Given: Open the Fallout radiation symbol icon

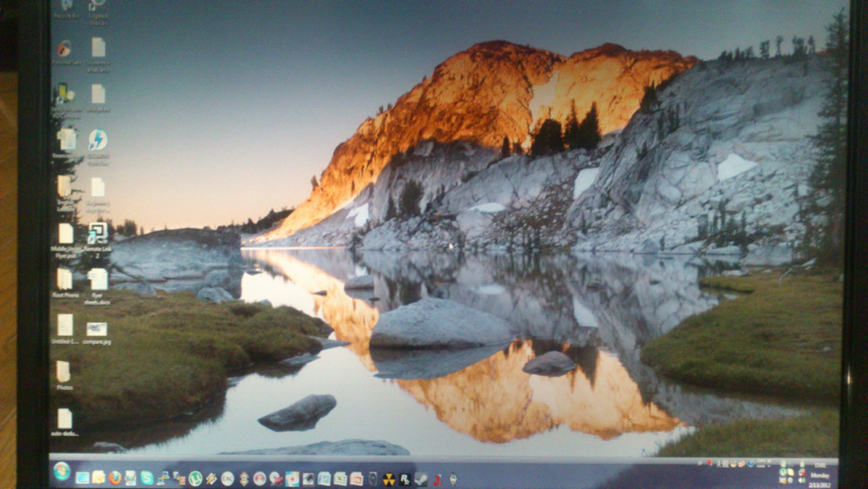Looking at the screenshot, I should coord(389,479).
